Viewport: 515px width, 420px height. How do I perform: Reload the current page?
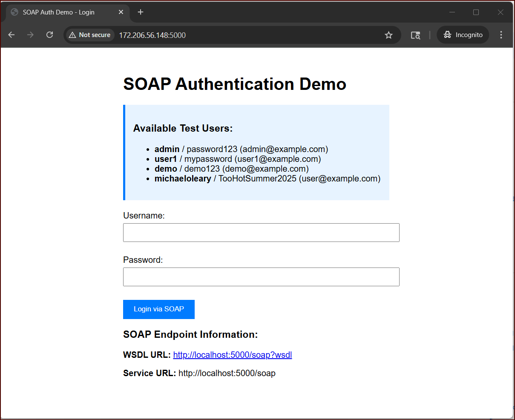(x=49, y=35)
